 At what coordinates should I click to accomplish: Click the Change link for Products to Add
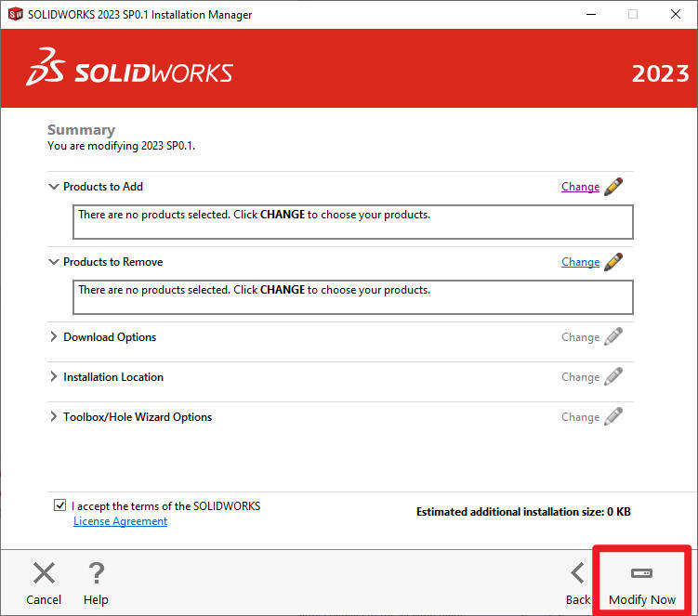coord(580,187)
